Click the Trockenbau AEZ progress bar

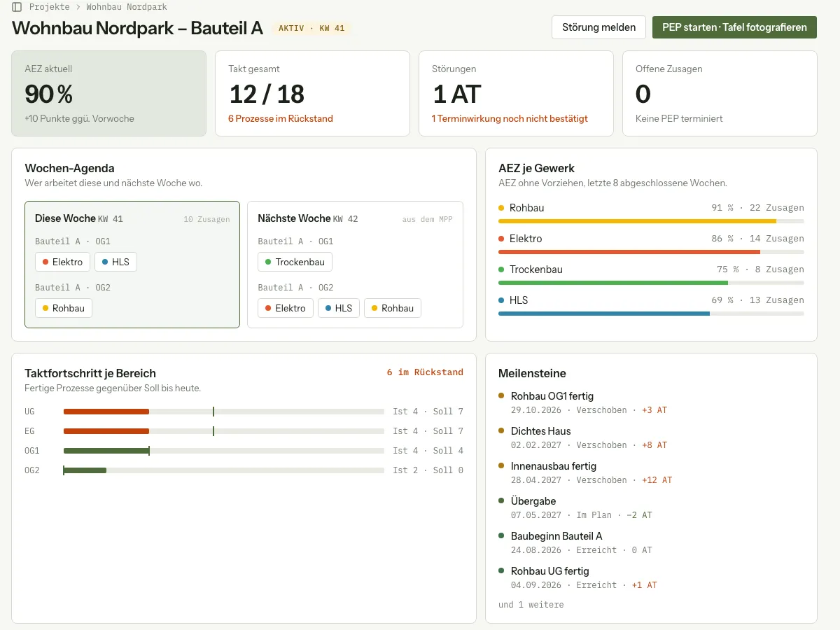(x=651, y=283)
